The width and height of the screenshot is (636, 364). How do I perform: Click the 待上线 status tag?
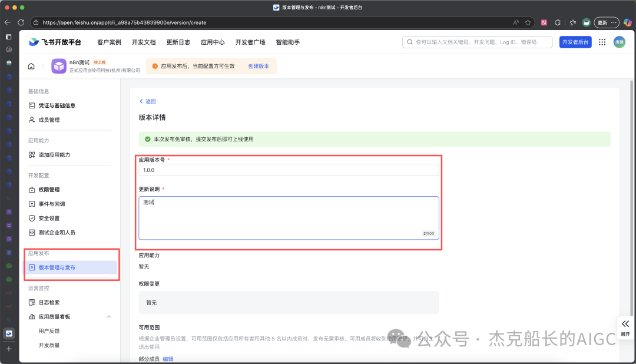[100, 62]
